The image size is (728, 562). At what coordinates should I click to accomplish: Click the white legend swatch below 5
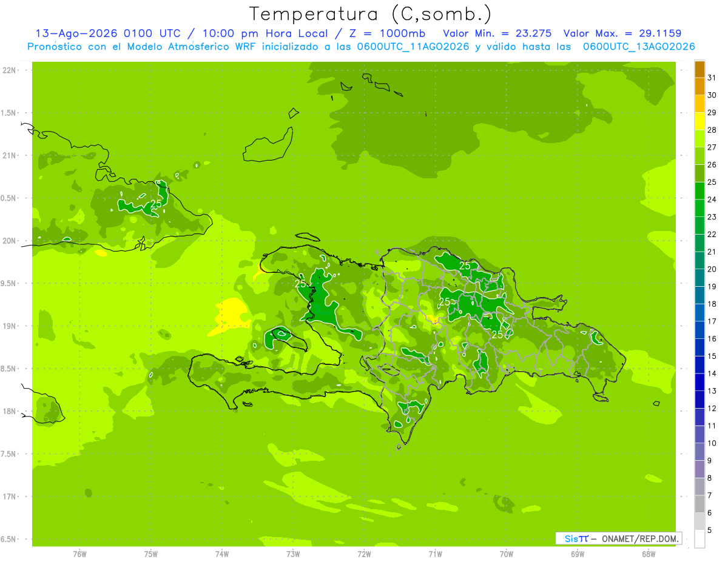[699, 538]
